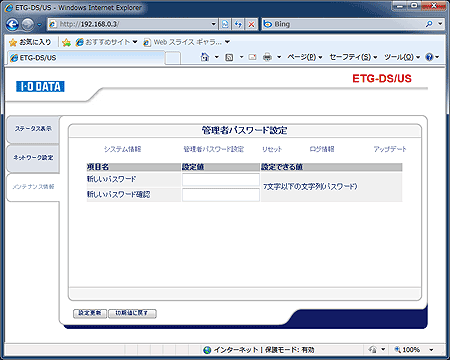Expand the address bar URL dropdown

[214, 24]
